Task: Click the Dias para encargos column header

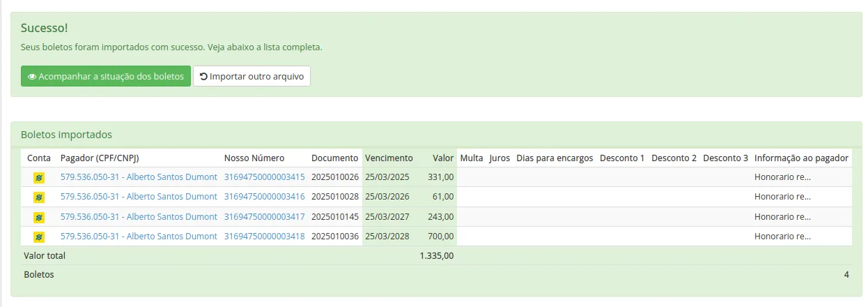Action: click(555, 158)
